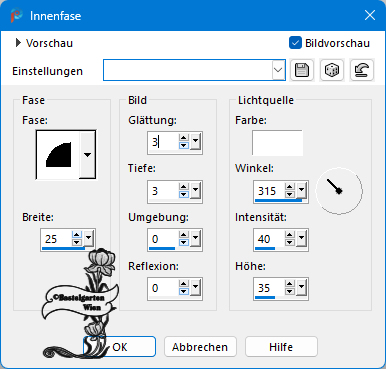Open the Einstellungen presets dropdown
386x369 pixels.
(x=278, y=70)
